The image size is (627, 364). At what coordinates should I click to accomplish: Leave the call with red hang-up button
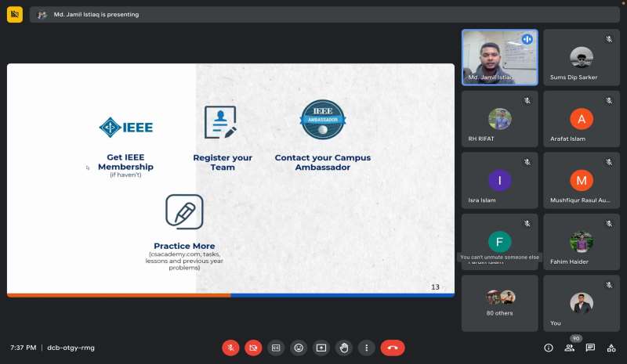(393, 348)
